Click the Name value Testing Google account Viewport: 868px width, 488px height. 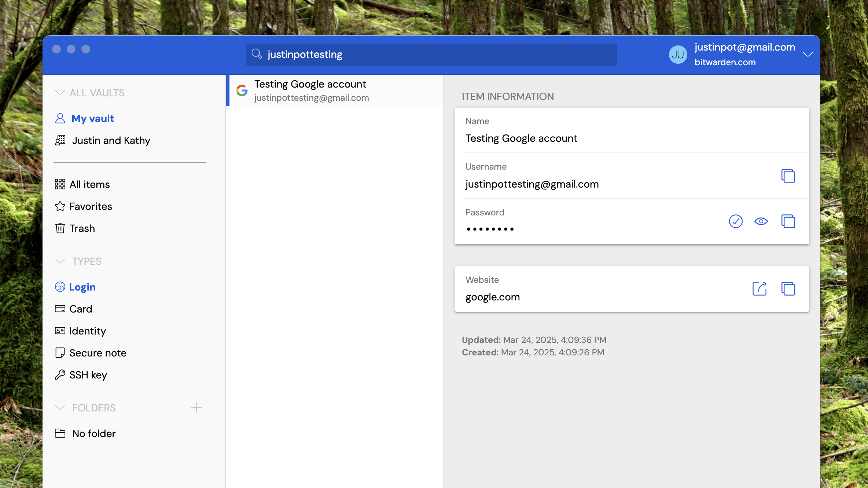(x=521, y=138)
